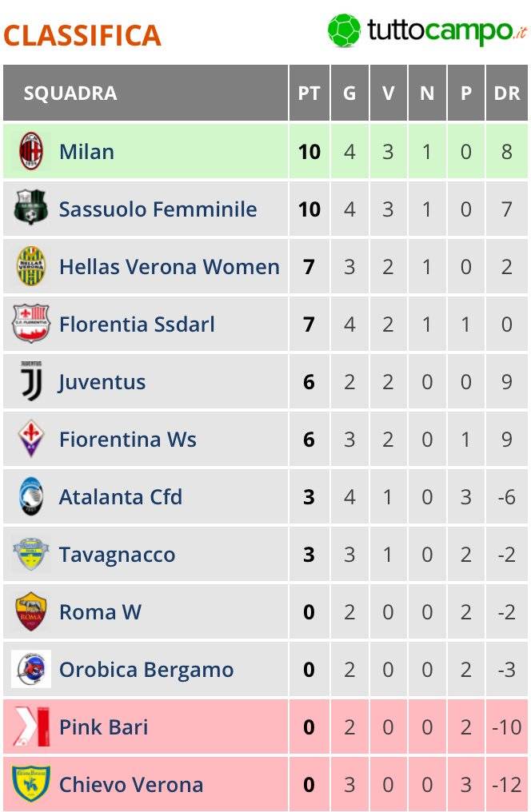
Task: Click the Sassuolo Femminile crest icon
Action: 31,209
